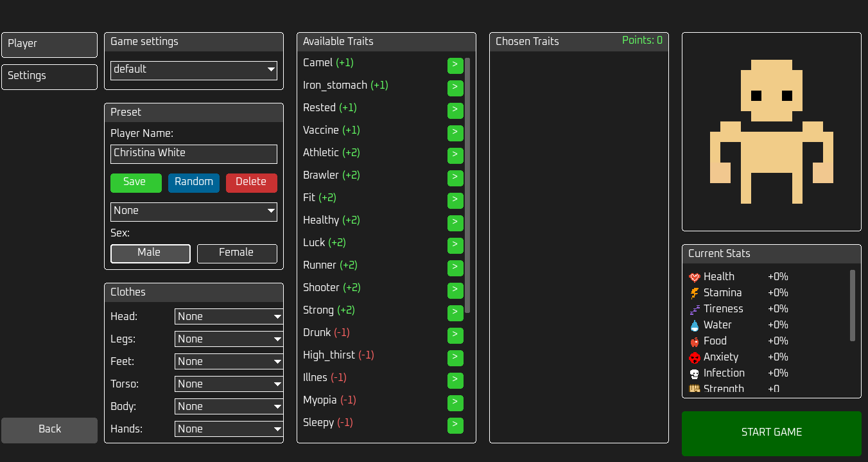868x462 pixels.
Task: Click the Infection skull icon
Action: click(694, 373)
